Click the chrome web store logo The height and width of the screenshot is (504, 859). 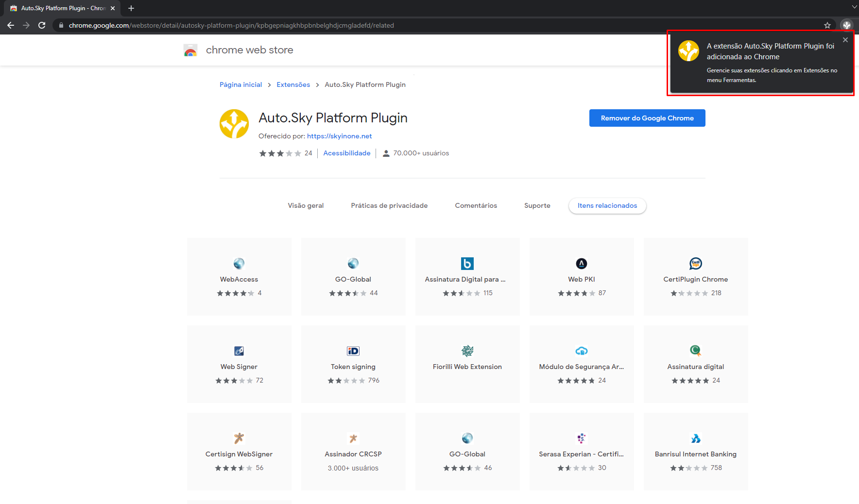[x=190, y=50]
